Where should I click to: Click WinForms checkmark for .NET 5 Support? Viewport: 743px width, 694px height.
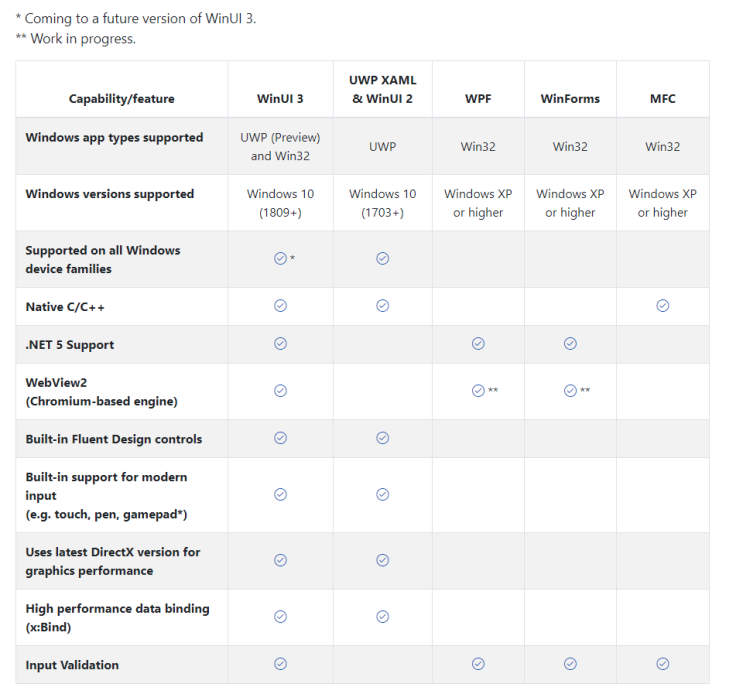(570, 343)
